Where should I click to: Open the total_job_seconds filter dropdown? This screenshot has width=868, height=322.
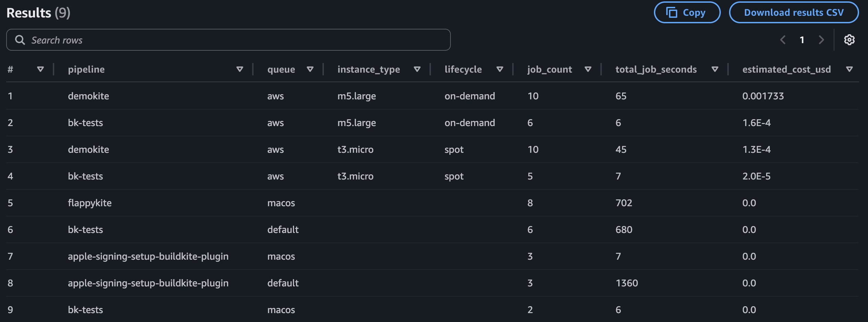click(715, 69)
